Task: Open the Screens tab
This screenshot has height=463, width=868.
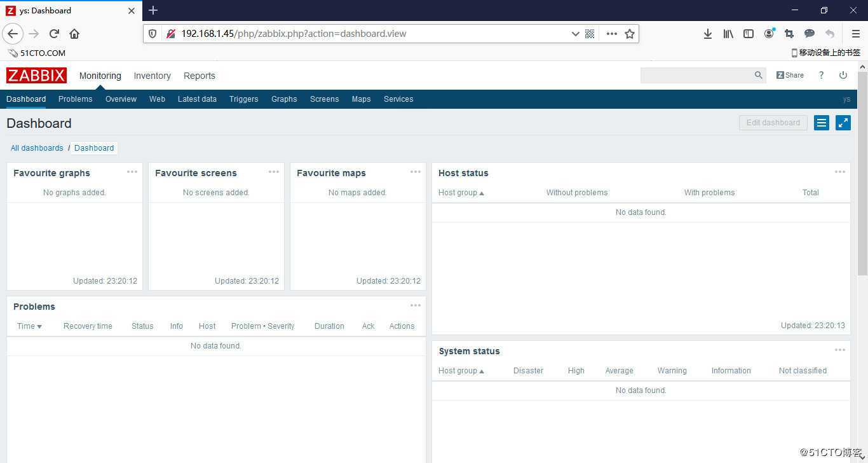Action: (x=324, y=99)
